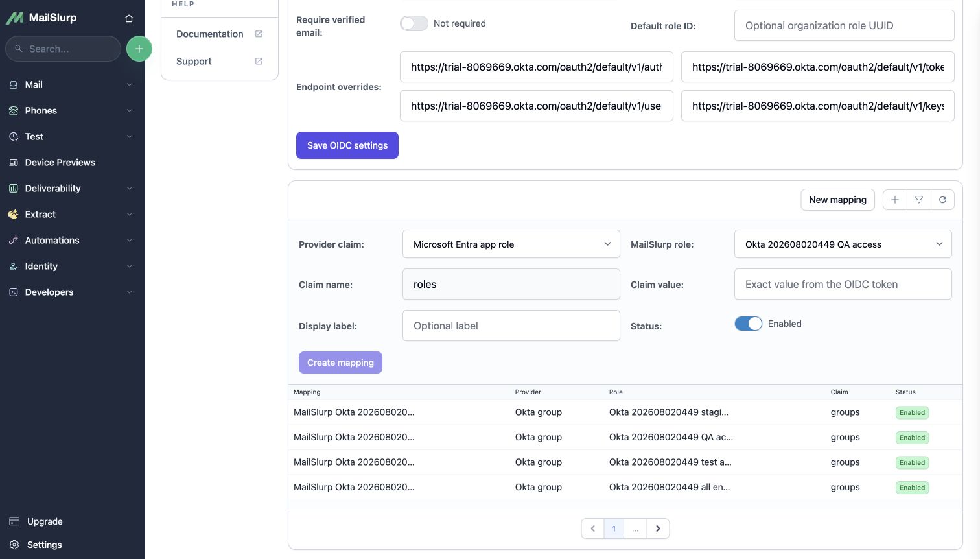Screen dimensions: 980x559
Task: Open Documentation external link icon
Action: [x=259, y=34]
